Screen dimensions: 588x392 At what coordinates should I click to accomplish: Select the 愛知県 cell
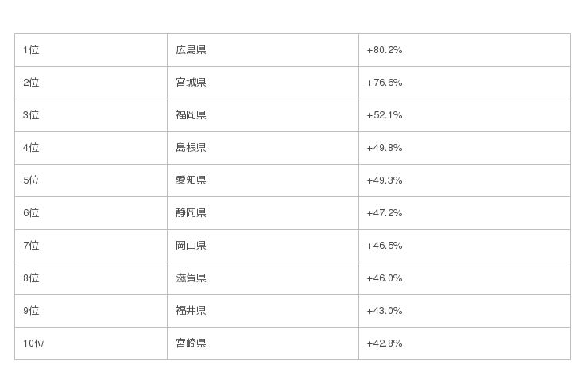coord(191,180)
